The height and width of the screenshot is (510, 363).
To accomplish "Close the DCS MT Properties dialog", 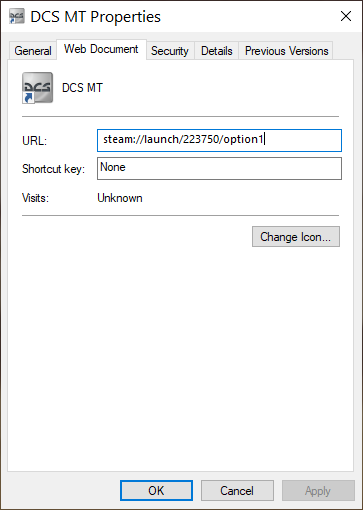I will point(346,16).
